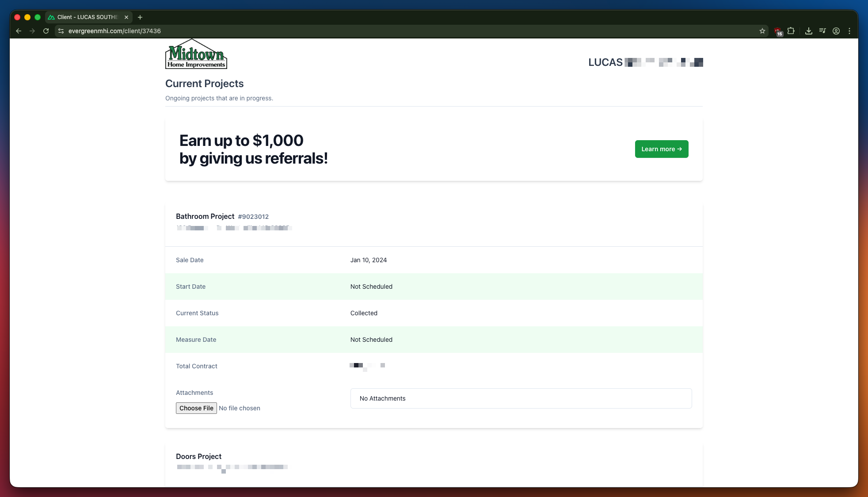Image resolution: width=868 pixels, height=497 pixels.
Task: Select the project number #9023012
Action: [253, 217]
